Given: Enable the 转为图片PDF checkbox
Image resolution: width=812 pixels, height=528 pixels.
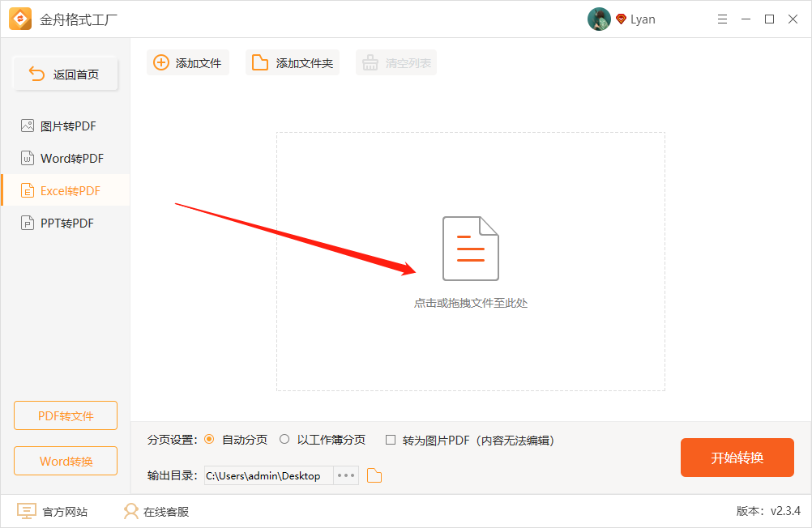Looking at the screenshot, I should pyautogui.click(x=391, y=440).
